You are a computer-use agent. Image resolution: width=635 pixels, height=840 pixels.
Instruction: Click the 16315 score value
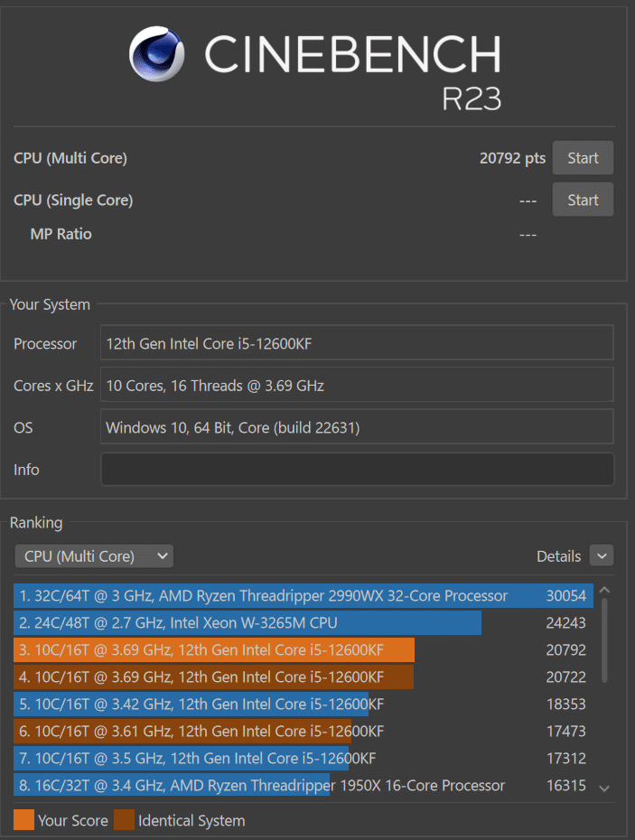pyautogui.click(x=565, y=786)
